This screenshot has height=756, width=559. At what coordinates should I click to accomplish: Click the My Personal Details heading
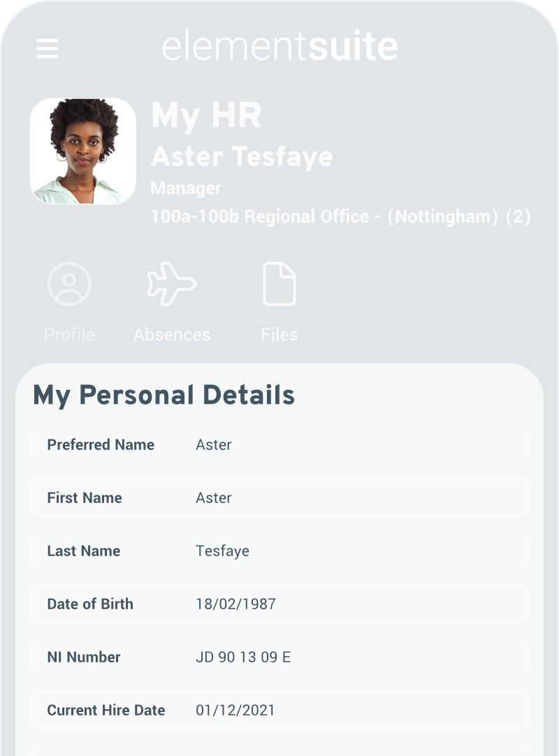point(164,395)
